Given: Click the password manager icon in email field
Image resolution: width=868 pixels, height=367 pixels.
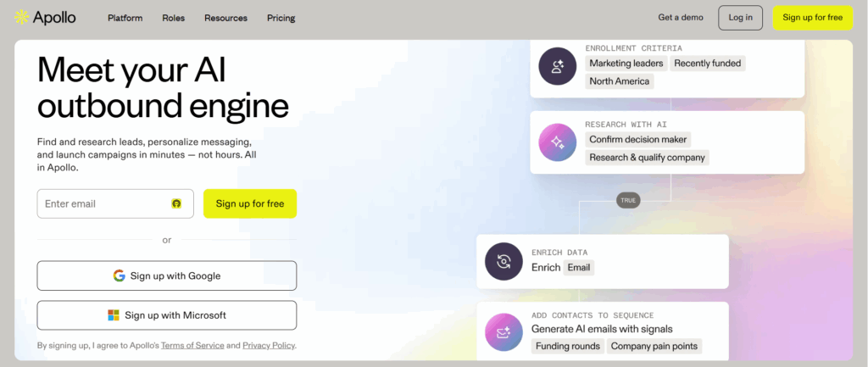Looking at the screenshot, I should pos(176,203).
